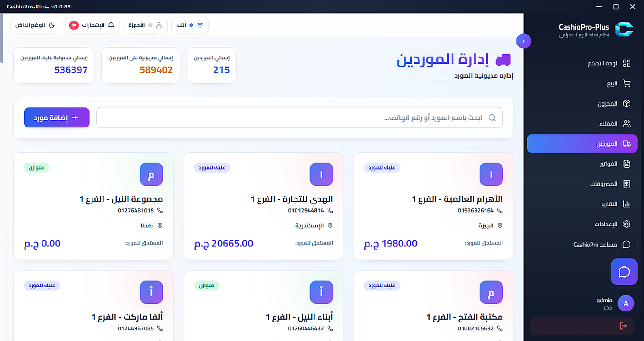Open الفواتير invoices menu item

point(582,164)
